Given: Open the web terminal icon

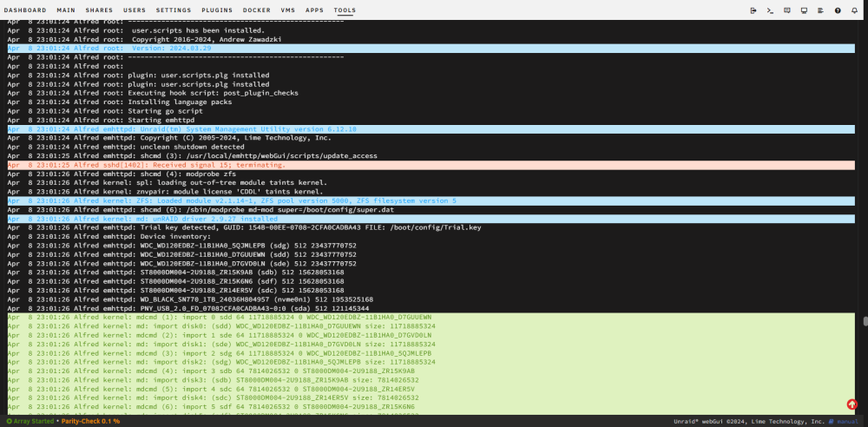Looking at the screenshot, I should pos(769,10).
